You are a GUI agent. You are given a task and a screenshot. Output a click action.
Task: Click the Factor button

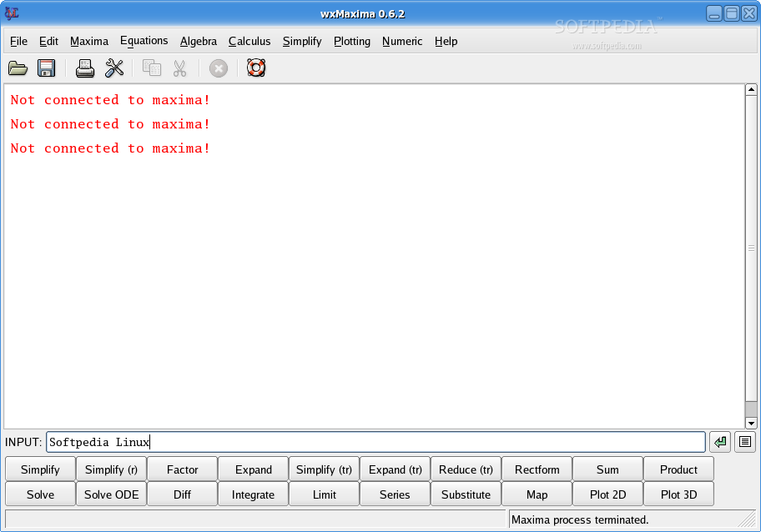[182, 469]
